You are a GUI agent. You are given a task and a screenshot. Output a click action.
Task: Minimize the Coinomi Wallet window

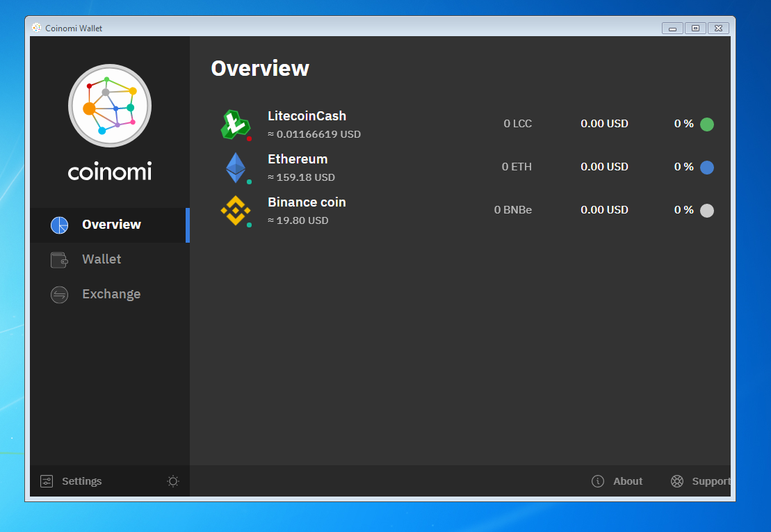[672, 29]
